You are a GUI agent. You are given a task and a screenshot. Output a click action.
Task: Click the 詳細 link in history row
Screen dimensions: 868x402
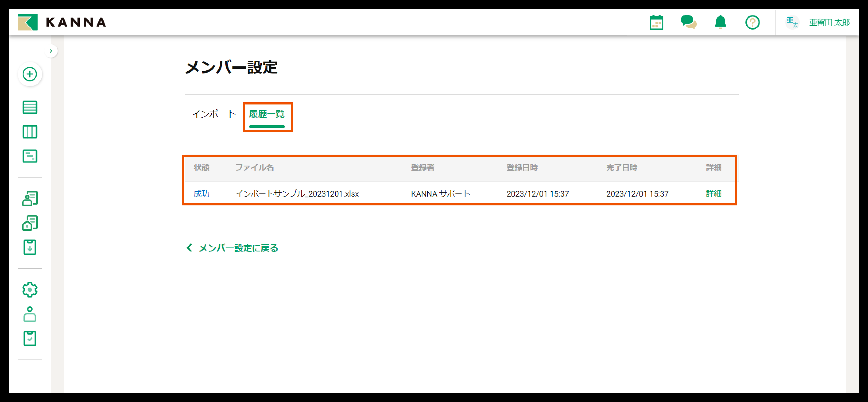[x=713, y=194]
